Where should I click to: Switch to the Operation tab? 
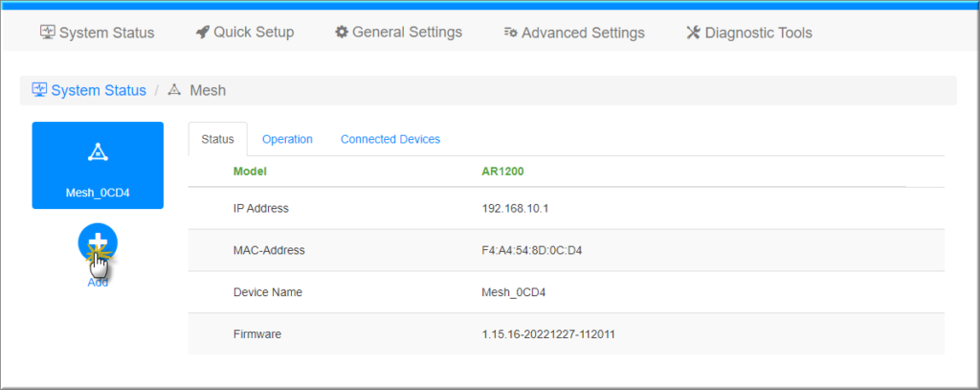pos(287,139)
